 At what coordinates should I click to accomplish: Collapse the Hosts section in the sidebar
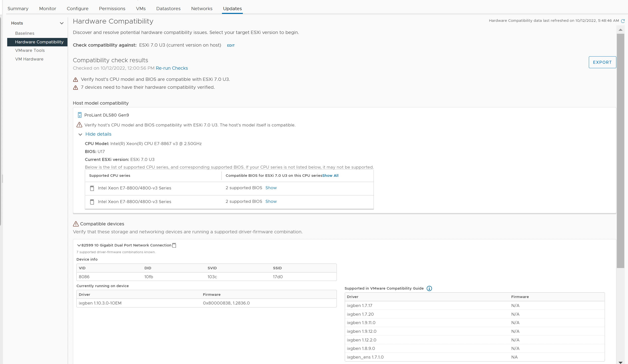pyautogui.click(x=62, y=23)
